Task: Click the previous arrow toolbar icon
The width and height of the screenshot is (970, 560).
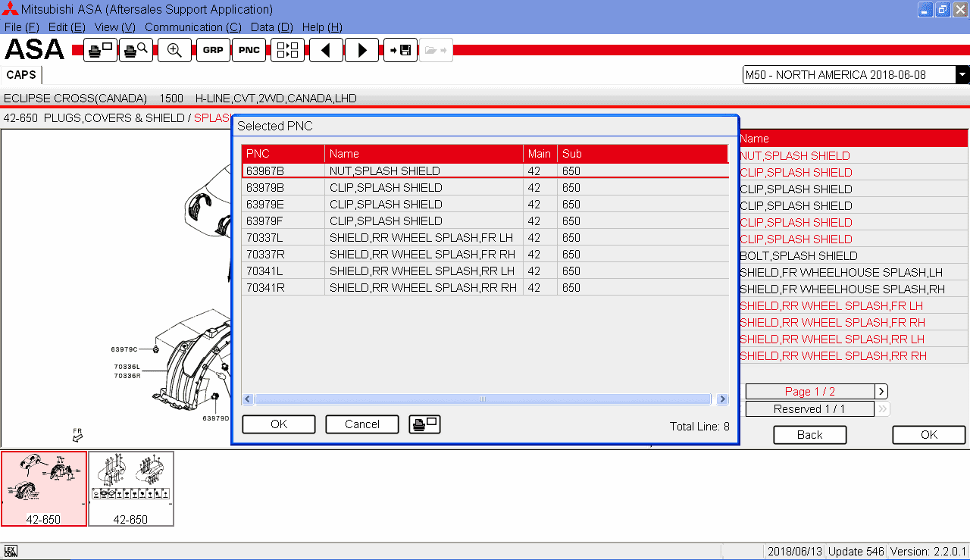Action: click(x=326, y=50)
